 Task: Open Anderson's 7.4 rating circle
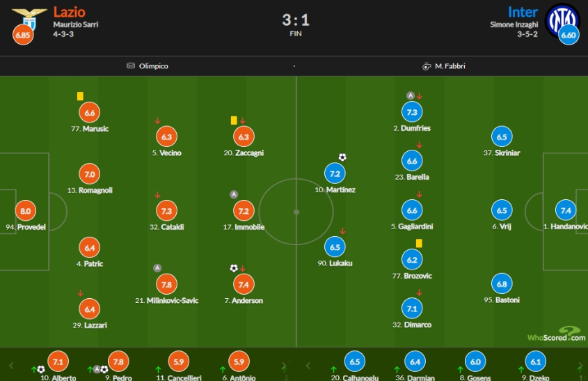point(244,284)
